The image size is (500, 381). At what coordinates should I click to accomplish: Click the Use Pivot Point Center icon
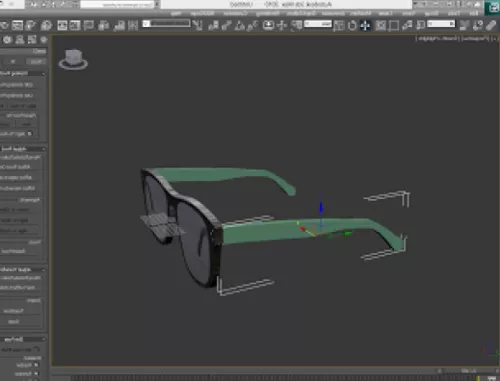[x=296, y=25]
